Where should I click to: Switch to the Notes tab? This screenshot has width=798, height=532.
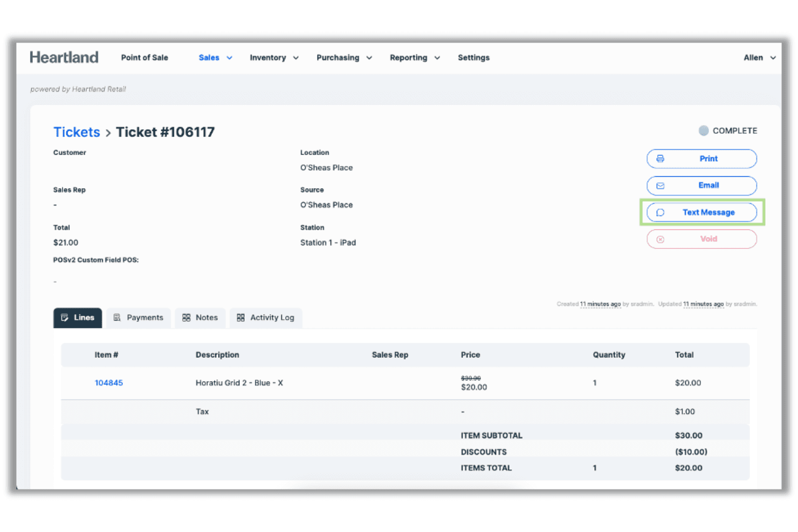pos(200,318)
